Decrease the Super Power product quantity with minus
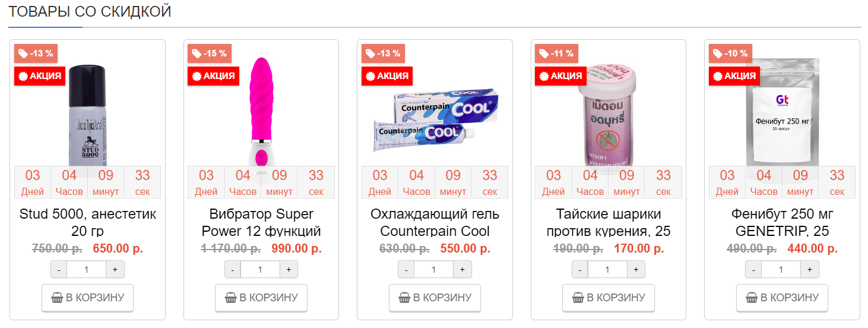The image size is (868, 328). coord(233,270)
